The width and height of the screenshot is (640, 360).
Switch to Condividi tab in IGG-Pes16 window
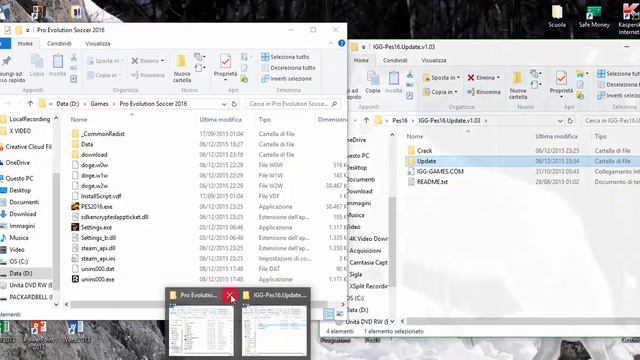(x=395, y=60)
